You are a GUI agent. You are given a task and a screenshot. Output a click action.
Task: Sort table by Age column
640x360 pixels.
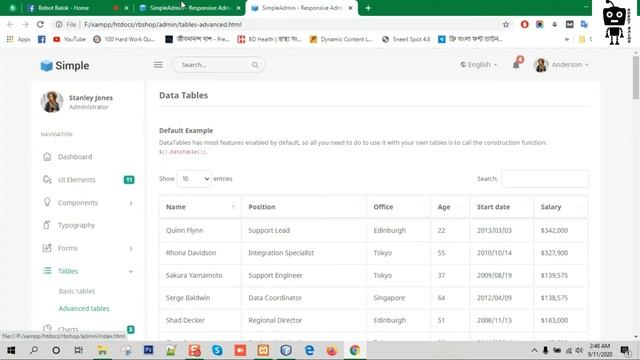450,207
